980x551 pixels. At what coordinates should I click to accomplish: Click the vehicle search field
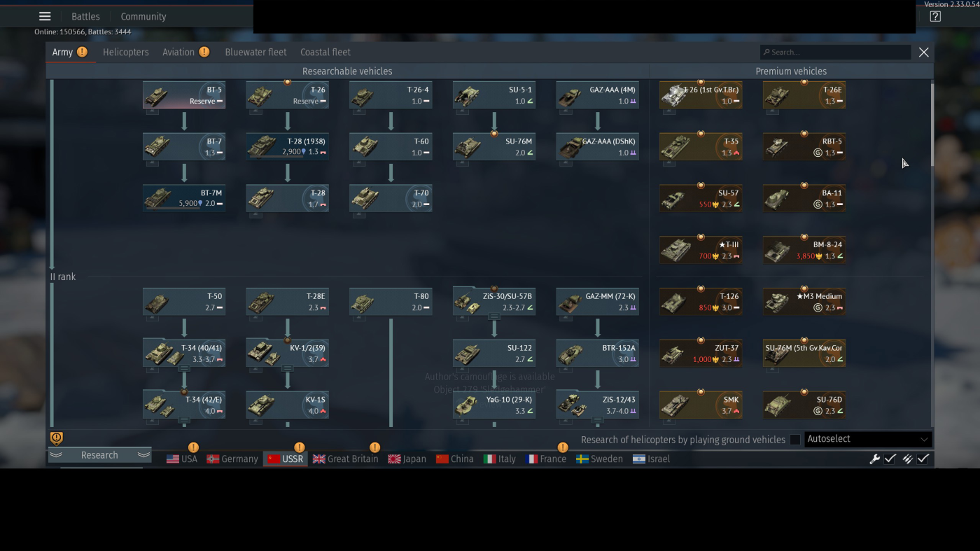pos(836,52)
